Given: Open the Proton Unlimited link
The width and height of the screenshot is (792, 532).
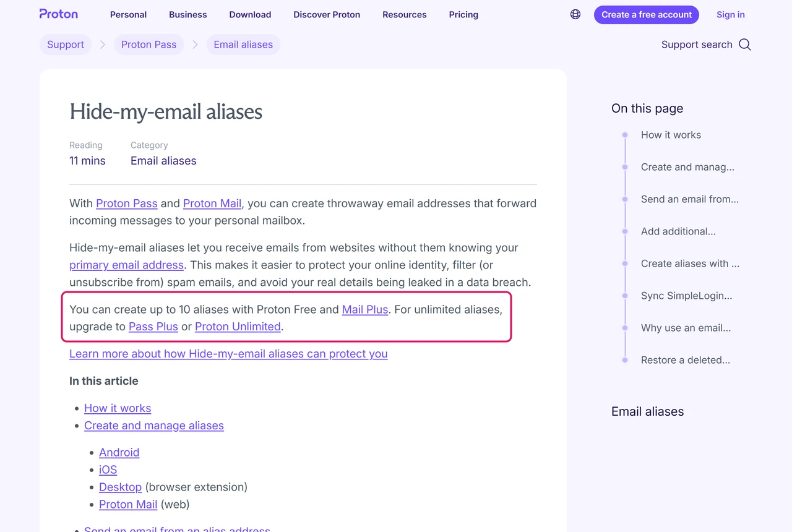Looking at the screenshot, I should pos(238,327).
